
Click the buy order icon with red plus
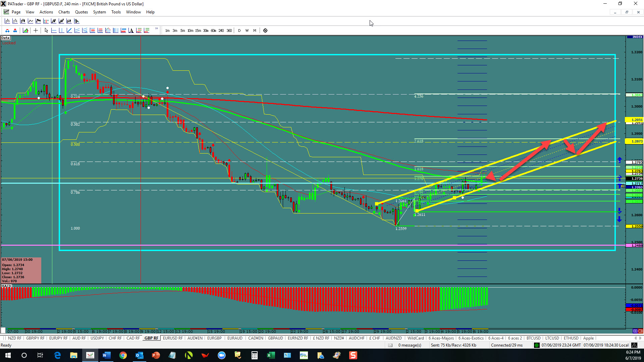(15, 31)
